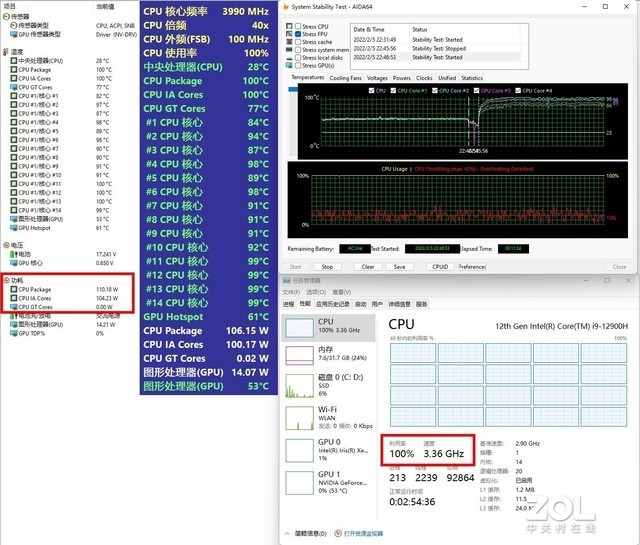
Task: Click the 任务管理器 title bar icon
Action: click(287, 280)
